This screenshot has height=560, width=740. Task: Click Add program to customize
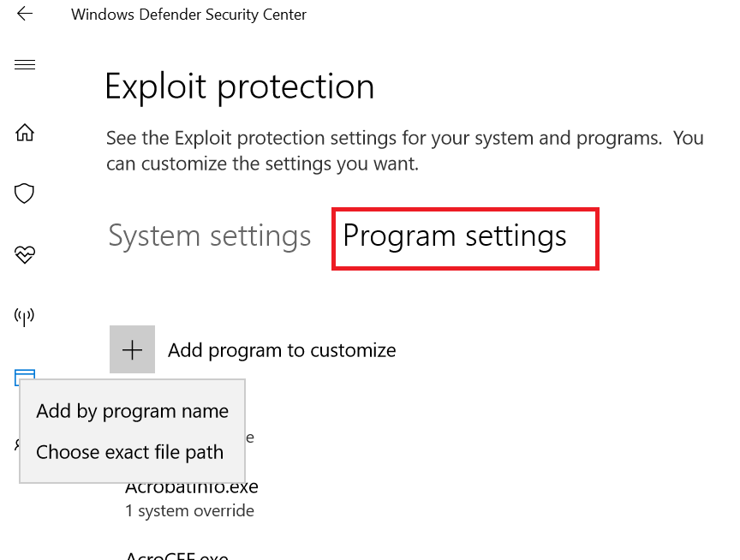pyautogui.click(x=283, y=349)
